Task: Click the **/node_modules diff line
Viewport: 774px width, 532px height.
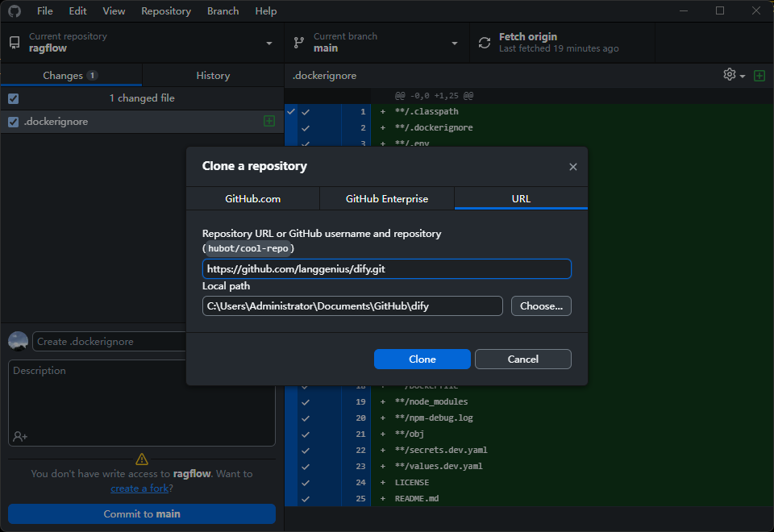Action: click(431, 401)
